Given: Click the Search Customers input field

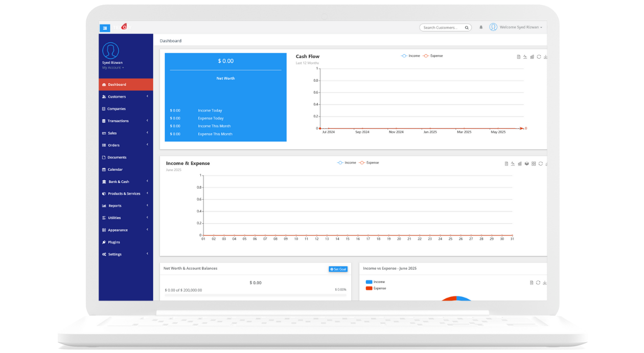Looking at the screenshot, I should coord(442,28).
